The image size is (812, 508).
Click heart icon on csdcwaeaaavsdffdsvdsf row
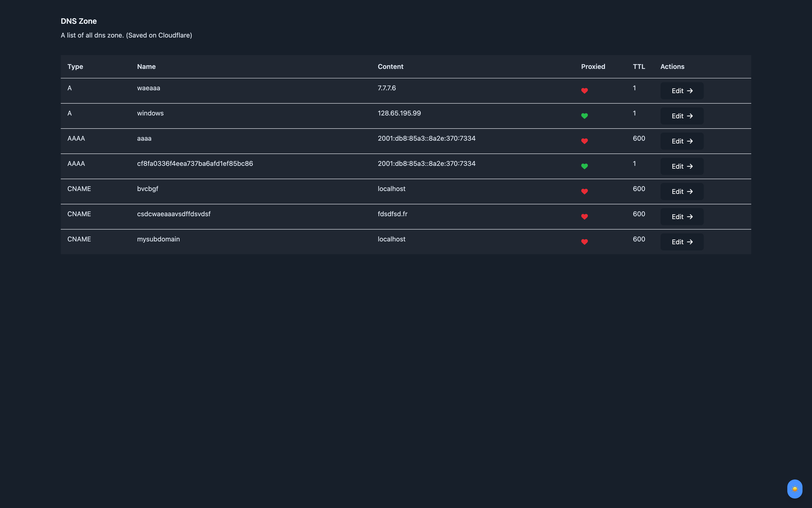coord(584,216)
